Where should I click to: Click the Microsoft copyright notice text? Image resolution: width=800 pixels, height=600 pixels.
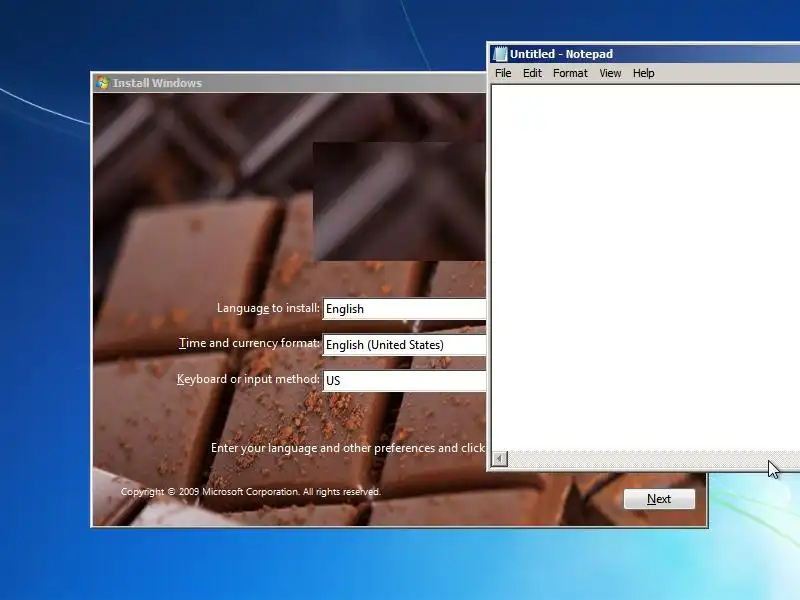click(251, 492)
